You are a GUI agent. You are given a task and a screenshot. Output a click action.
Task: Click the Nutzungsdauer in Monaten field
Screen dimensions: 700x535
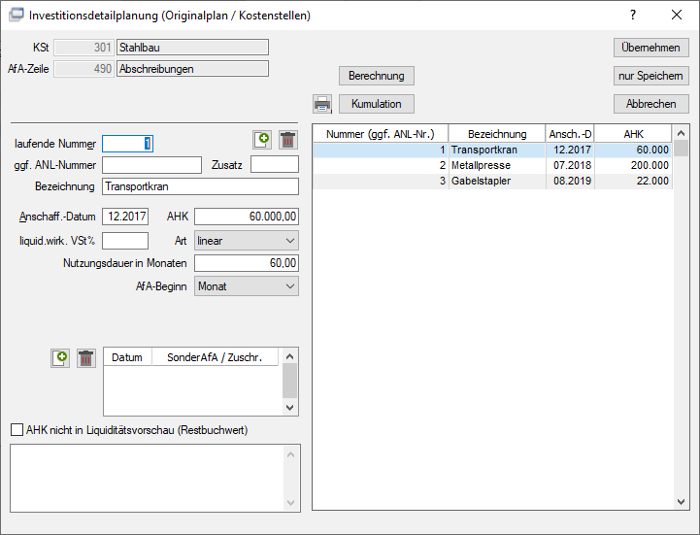(x=246, y=263)
